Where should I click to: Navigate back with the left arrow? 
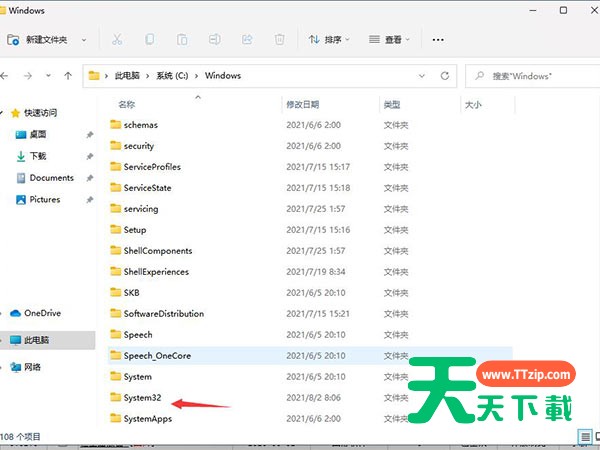[x=11, y=76]
